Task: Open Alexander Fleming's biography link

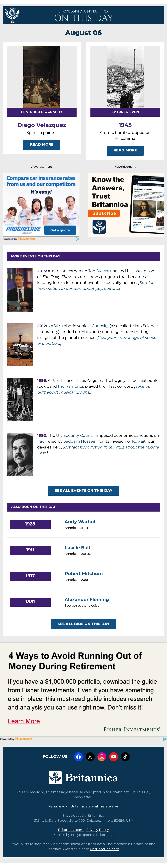Action: click(87, 599)
